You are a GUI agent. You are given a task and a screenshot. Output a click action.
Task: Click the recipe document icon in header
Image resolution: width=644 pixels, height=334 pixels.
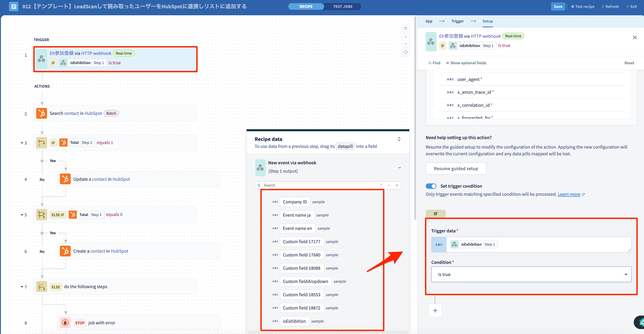[x=14, y=7]
